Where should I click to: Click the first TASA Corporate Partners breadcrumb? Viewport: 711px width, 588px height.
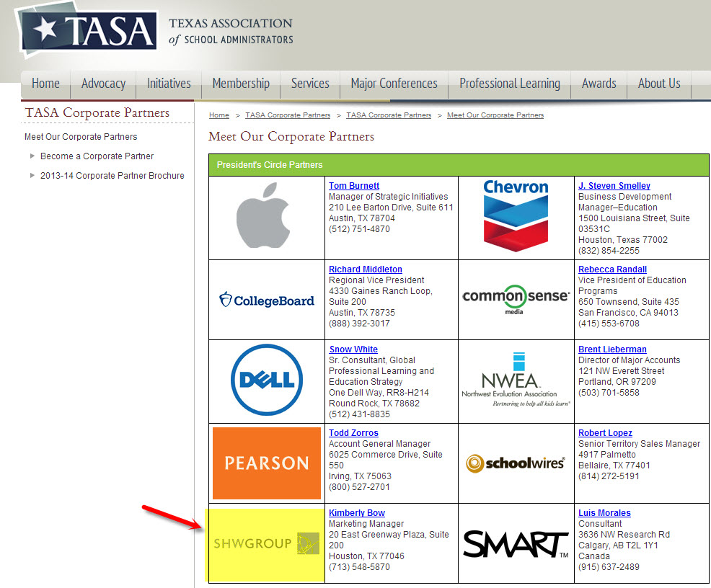(x=288, y=115)
